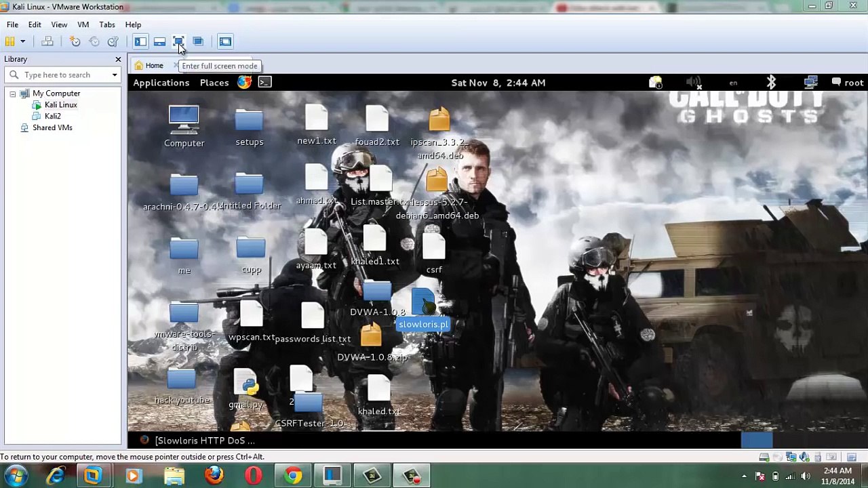Open the library search options dropdown
Viewport: 868px width, 488px height.
pos(115,75)
